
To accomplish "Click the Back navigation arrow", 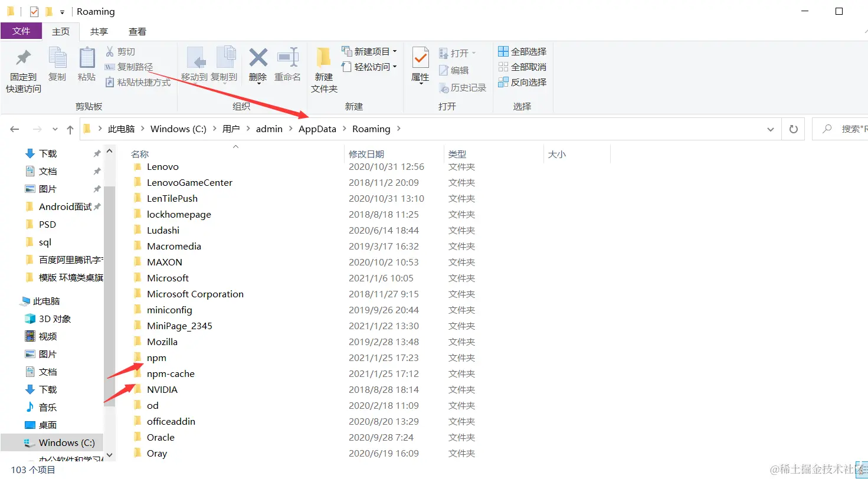I will [15, 129].
